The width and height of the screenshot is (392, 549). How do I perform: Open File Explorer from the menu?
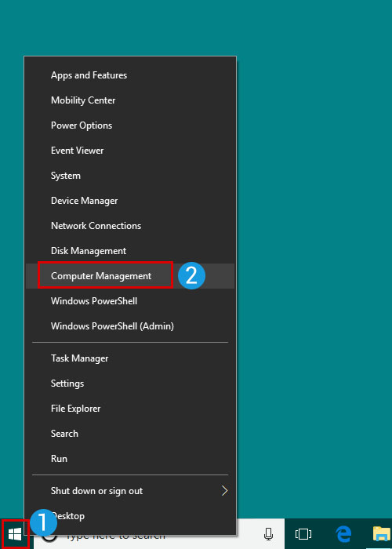pos(130,409)
